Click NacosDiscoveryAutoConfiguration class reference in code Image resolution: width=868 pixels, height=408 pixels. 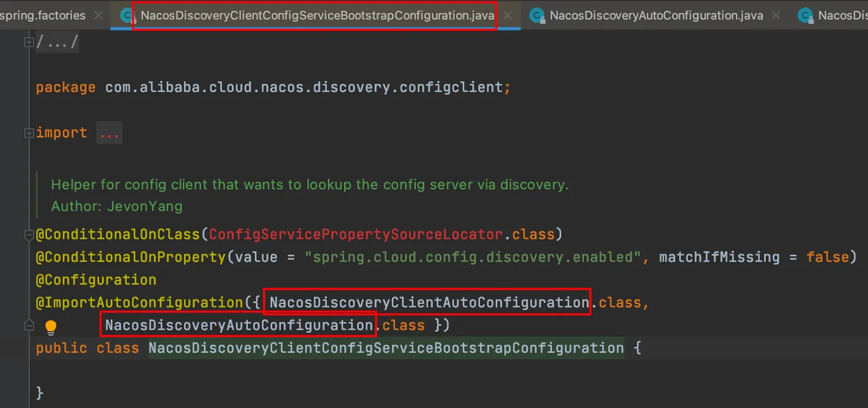(239, 325)
